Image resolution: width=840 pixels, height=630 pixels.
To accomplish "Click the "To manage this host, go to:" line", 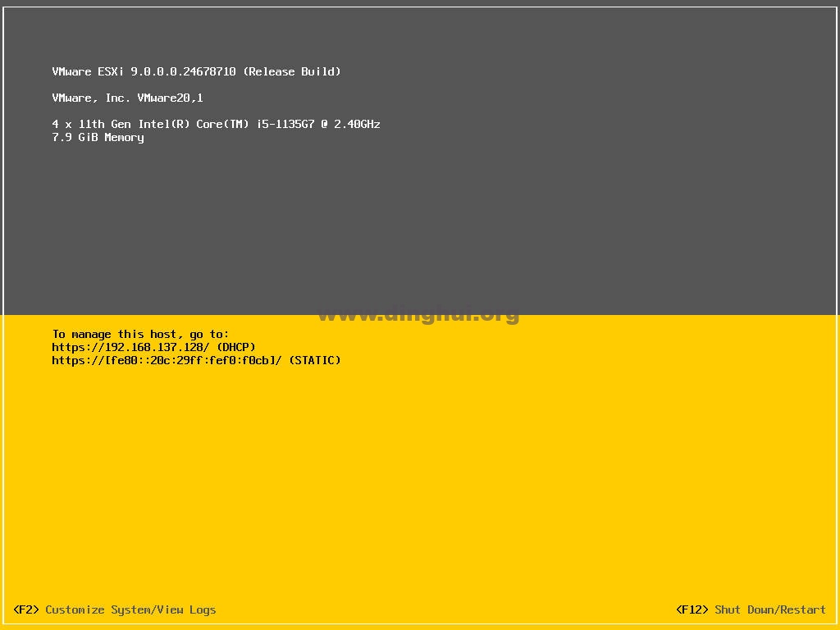I will [x=140, y=335].
